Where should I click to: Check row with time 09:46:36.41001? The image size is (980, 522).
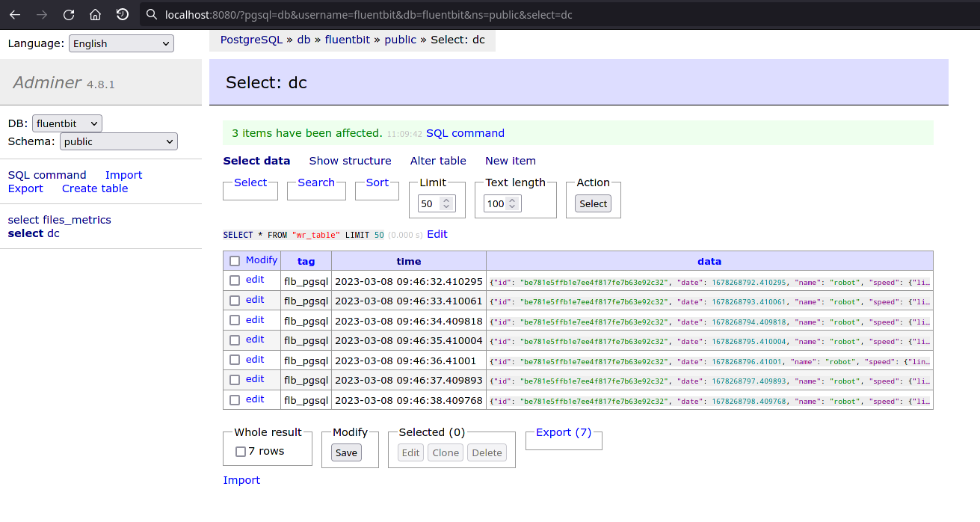pyautogui.click(x=235, y=360)
